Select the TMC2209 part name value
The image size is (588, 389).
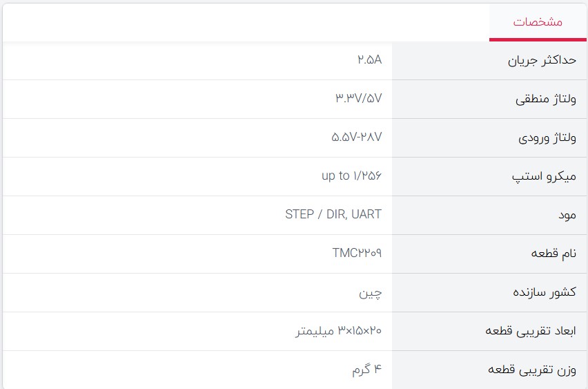[357, 254]
